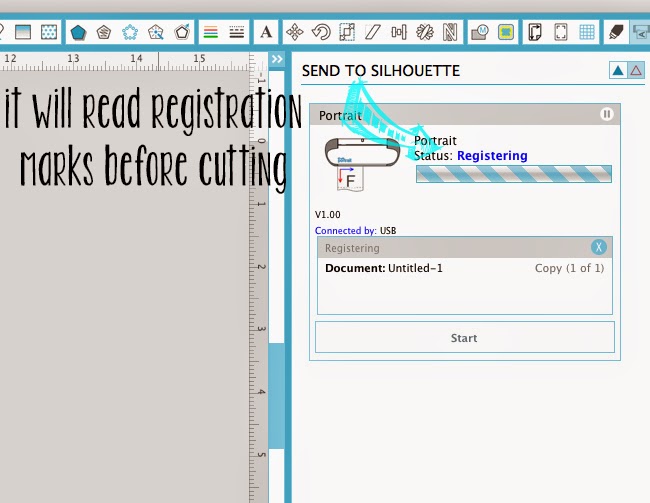This screenshot has width=650, height=503.
Task: Open the Line Style dashed icon
Action: pos(237,32)
